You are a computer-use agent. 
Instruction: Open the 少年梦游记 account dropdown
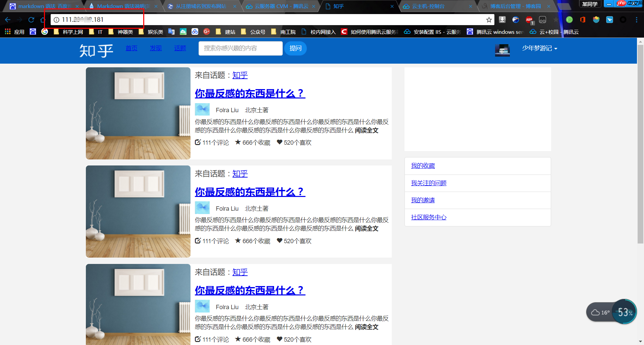pyautogui.click(x=539, y=48)
